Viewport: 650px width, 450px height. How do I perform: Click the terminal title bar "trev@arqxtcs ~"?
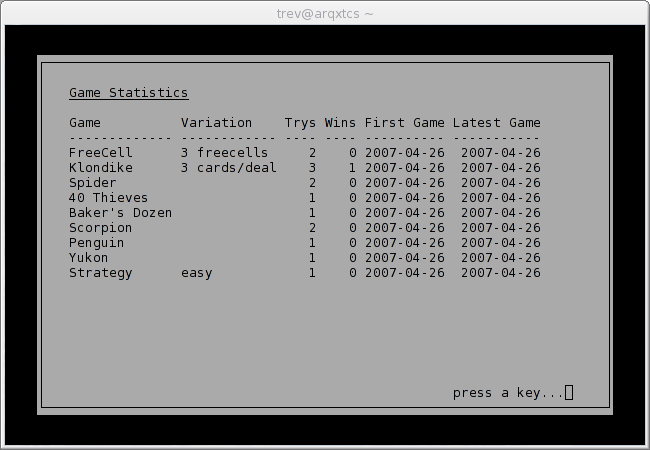[325, 13]
